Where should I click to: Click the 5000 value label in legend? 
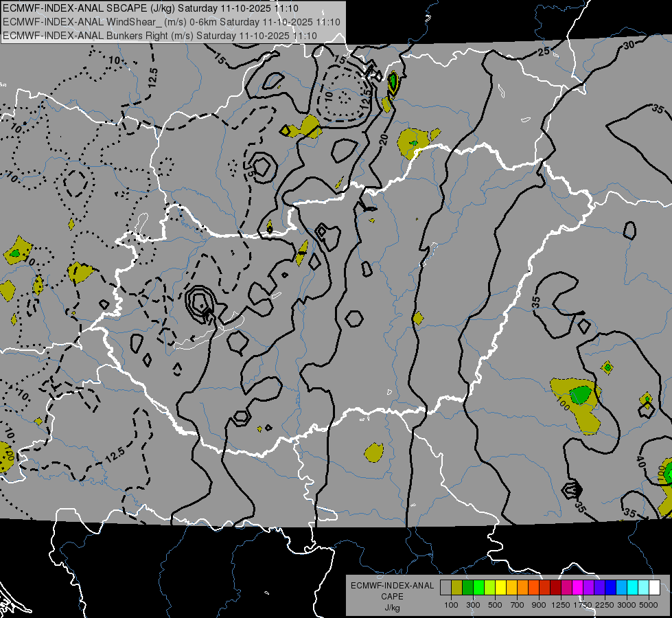point(649,605)
